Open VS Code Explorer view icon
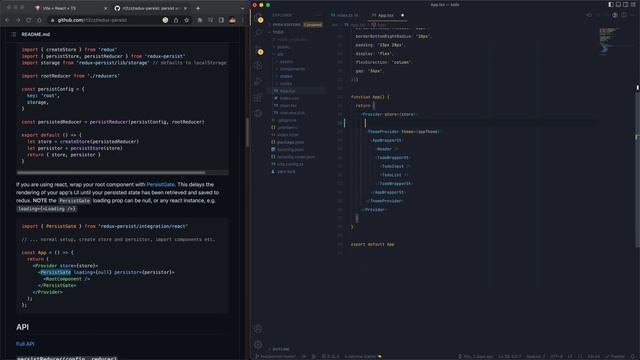The width and height of the screenshot is (640, 360). [258, 18]
